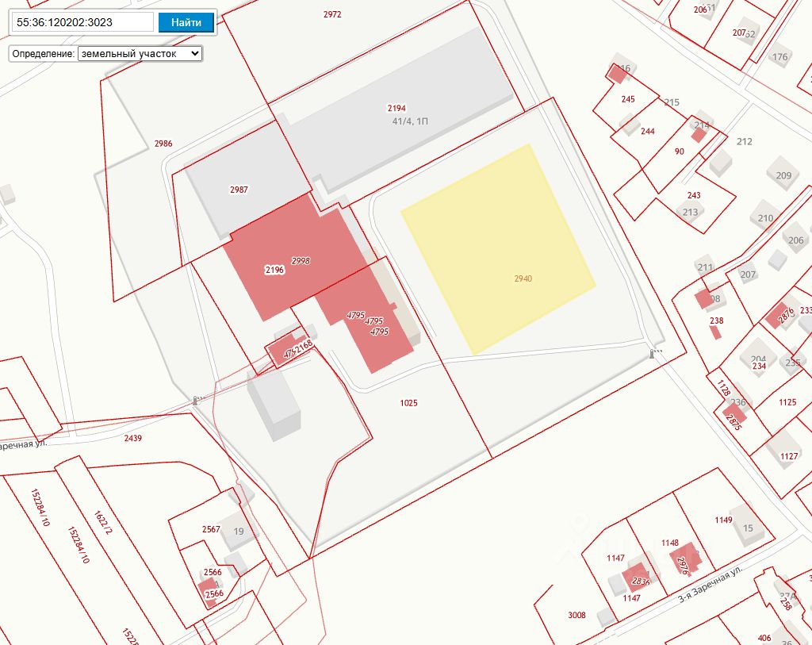Screen dimensions: 812x645
Task: Click the cadastral number search field
Action: (x=83, y=22)
